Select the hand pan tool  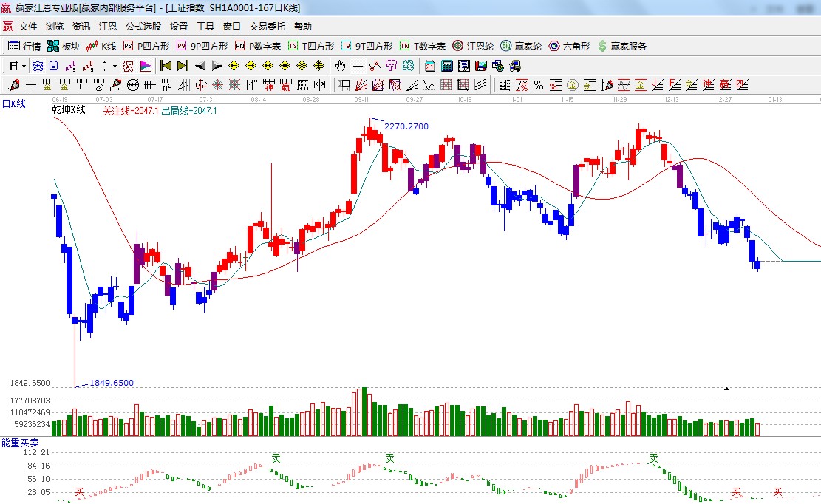[x=341, y=66]
